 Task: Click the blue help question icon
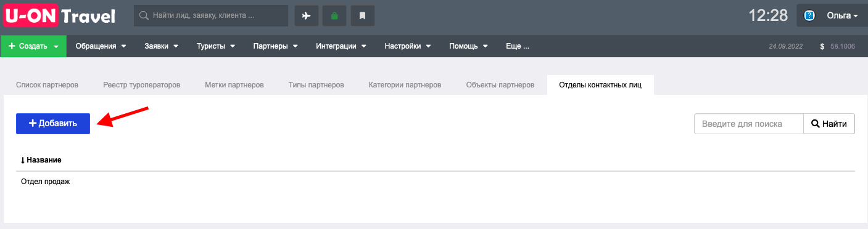[810, 15]
